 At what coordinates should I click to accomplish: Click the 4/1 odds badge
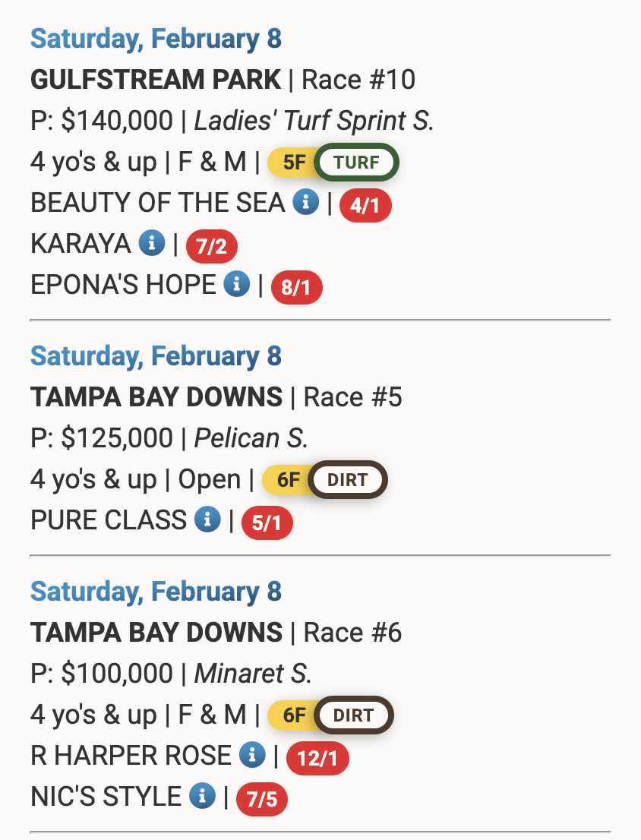pos(365,207)
